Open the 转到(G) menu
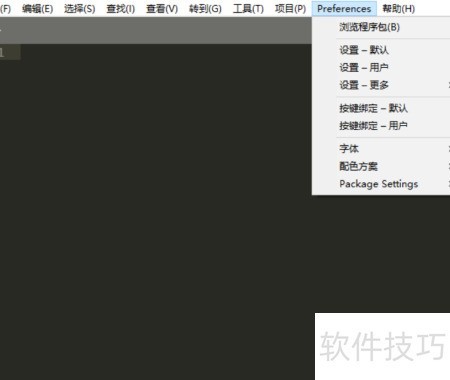 (205, 9)
